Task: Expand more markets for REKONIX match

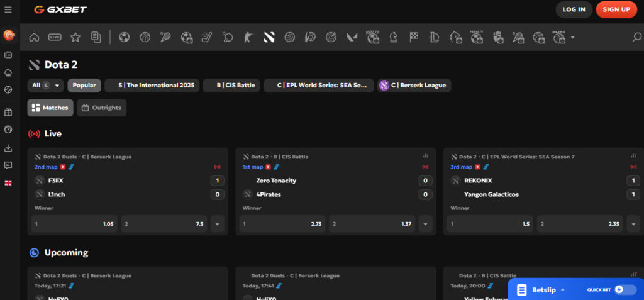Action: click(x=633, y=224)
